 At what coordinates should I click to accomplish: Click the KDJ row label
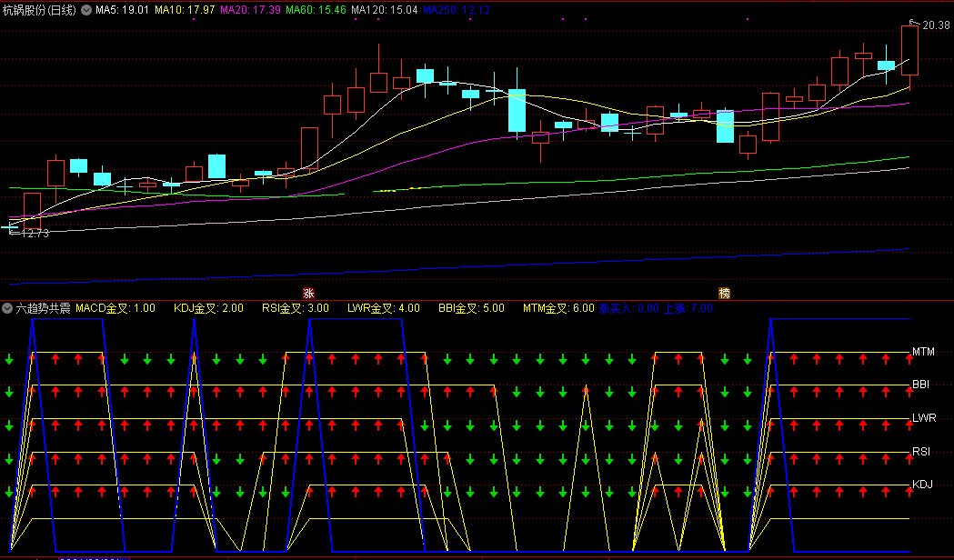922,485
